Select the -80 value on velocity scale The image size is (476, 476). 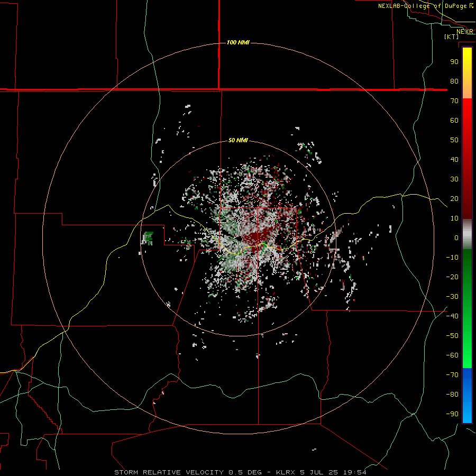(452, 395)
